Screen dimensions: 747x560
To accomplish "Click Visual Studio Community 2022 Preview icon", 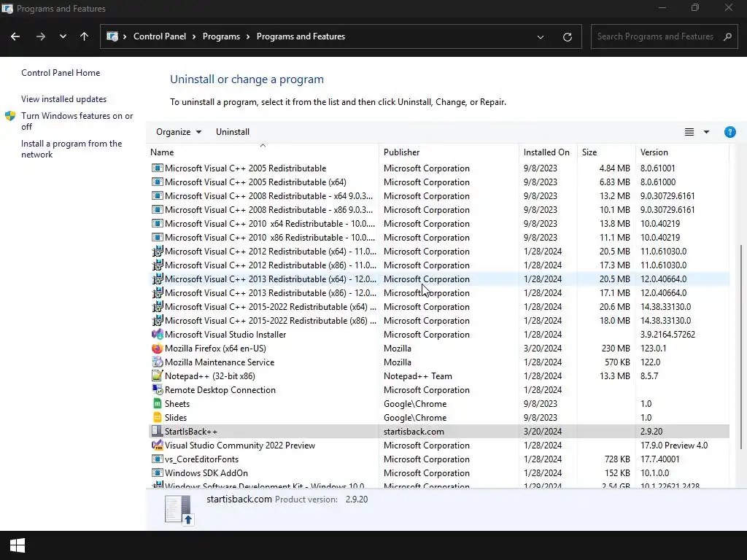I will click(157, 445).
